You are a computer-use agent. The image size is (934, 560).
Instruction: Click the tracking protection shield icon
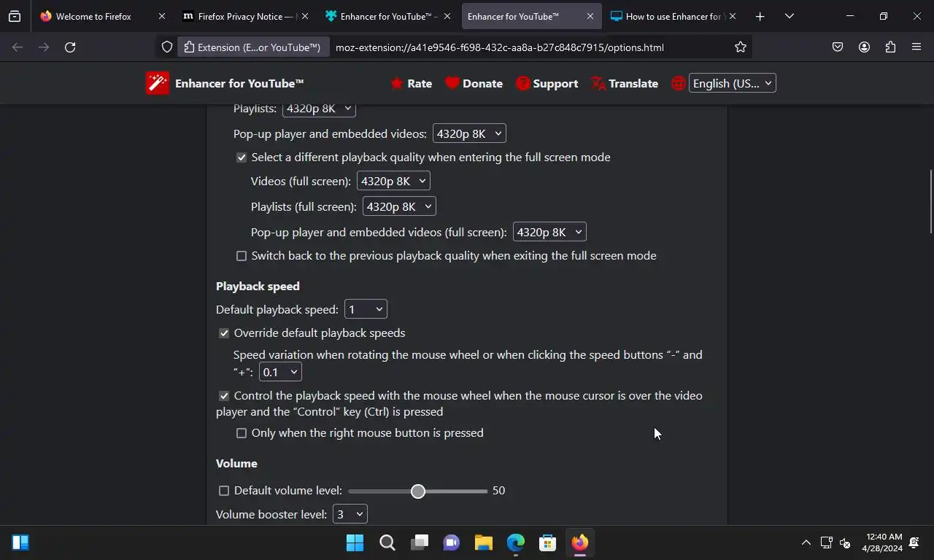tap(167, 47)
